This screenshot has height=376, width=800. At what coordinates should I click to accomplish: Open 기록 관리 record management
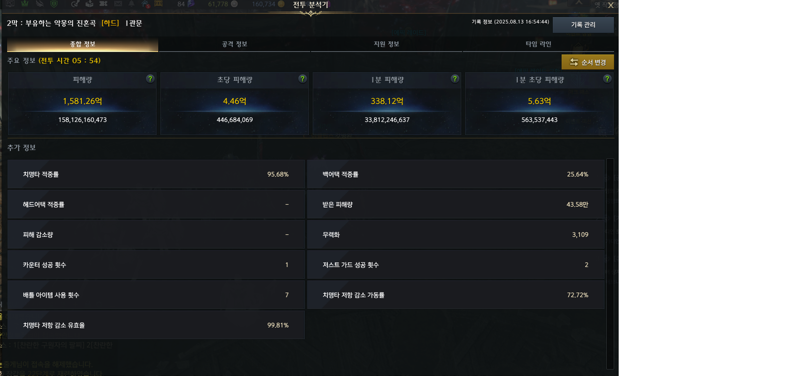[x=583, y=24]
